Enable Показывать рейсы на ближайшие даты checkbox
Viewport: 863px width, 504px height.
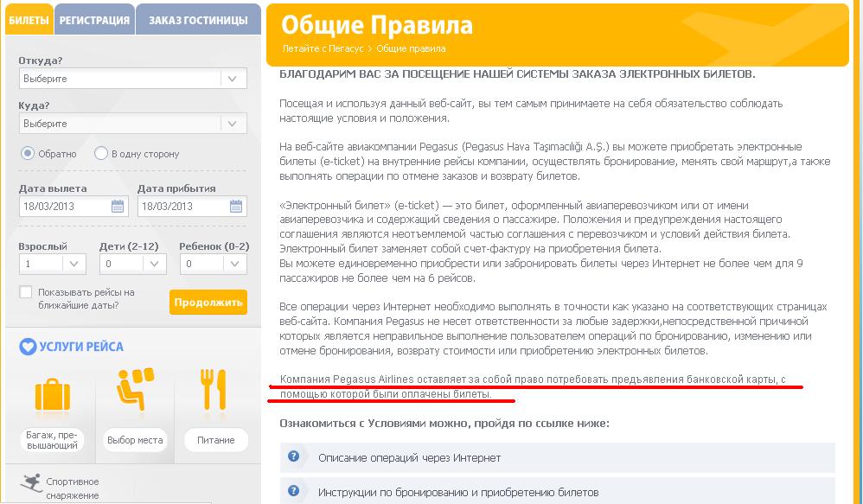[25, 292]
